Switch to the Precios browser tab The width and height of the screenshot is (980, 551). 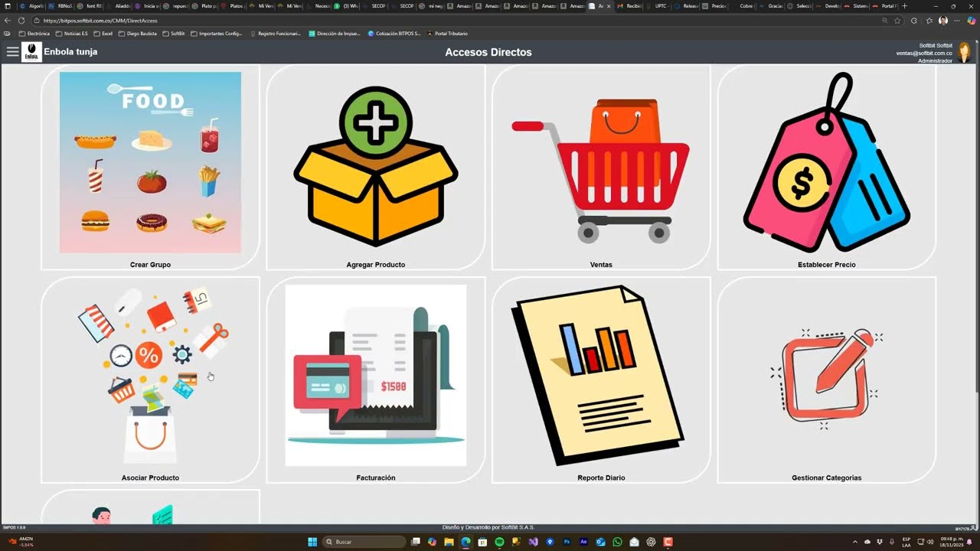[714, 5]
